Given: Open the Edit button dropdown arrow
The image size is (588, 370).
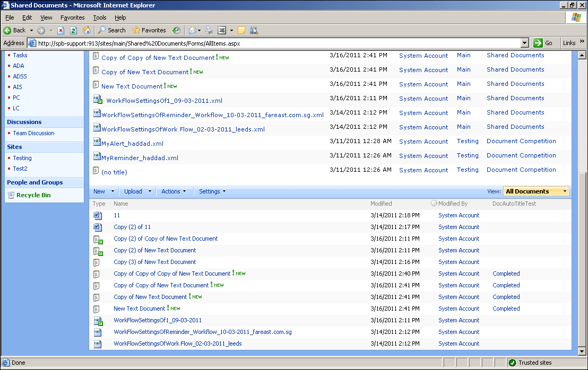Looking at the screenshot, I should [x=231, y=30].
